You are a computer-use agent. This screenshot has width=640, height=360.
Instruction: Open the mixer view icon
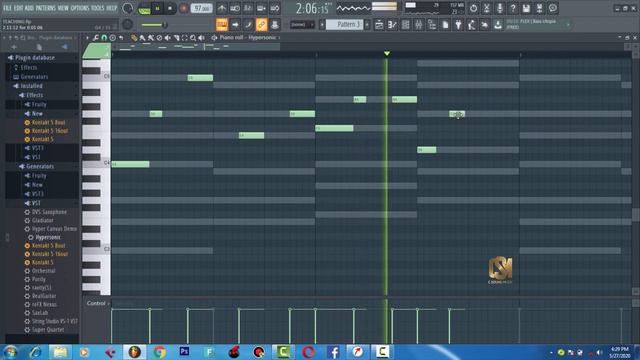[x=419, y=25]
